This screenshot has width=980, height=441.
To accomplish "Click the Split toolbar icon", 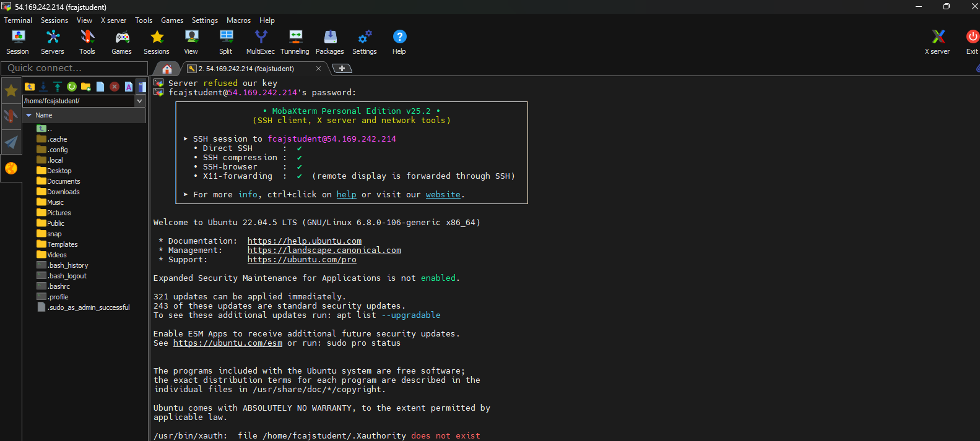I will click(226, 42).
